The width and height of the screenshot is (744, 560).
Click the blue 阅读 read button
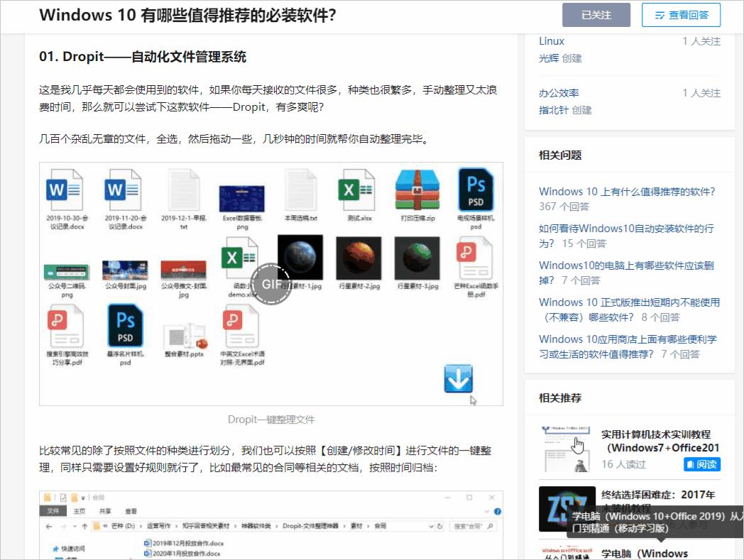click(702, 464)
